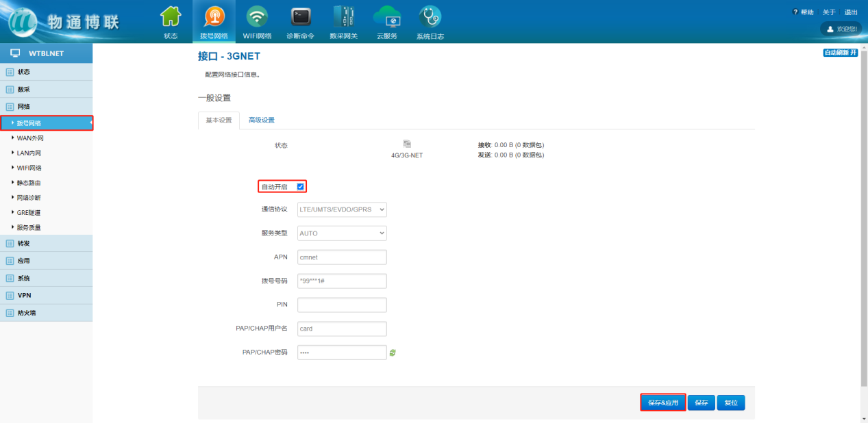The image size is (868, 423).
Task: Open the 诊断命令 terminal icon
Action: point(300,16)
